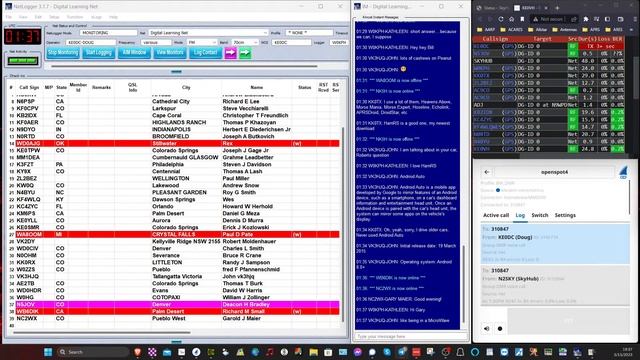Open the Settings tab in openspot4
The height and width of the screenshot is (360, 640).
coord(565,215)
